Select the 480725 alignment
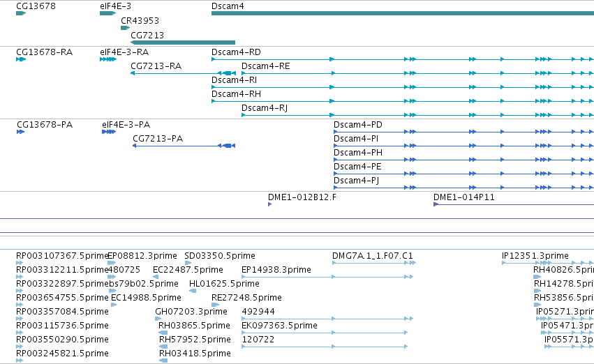Screen dimensions: 594x364 (124, 270)
